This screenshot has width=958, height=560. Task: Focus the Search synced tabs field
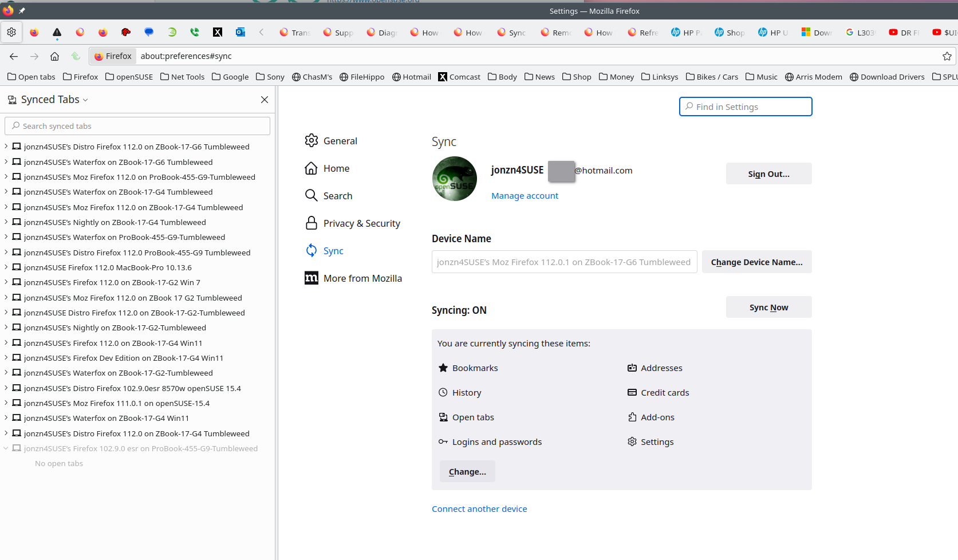pos(137,126)
